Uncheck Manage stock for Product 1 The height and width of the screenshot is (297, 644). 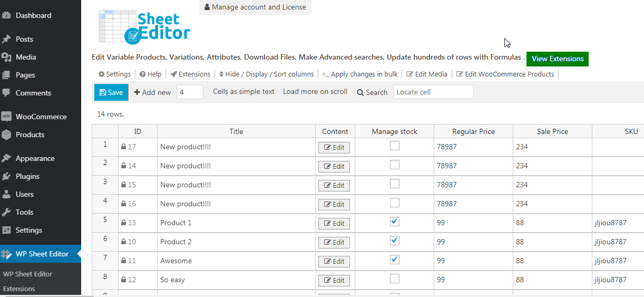pyautogui.click(x=394, y=222)
